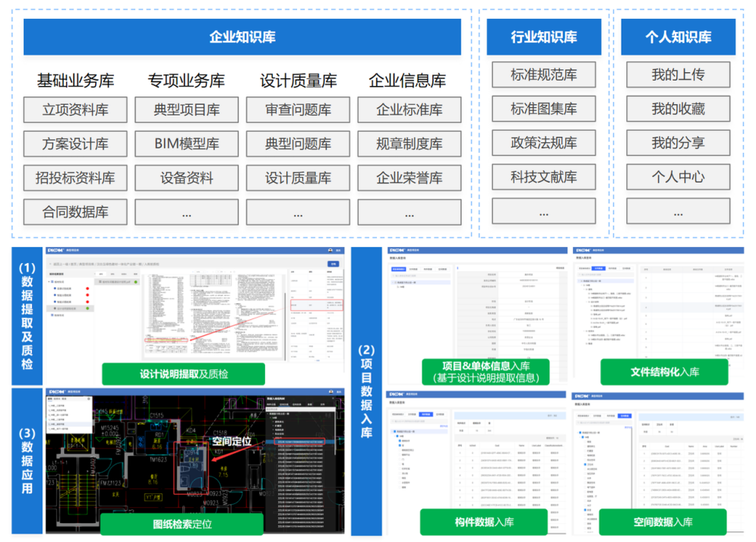The height and width of the screenshot is (542, 756).
Task: Open the 审查问题库 box
Action: pyautogui.click(x=298, y=110)
